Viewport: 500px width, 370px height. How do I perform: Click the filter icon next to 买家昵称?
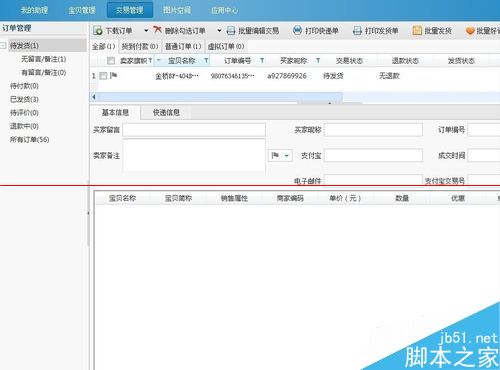pos(318,60)
